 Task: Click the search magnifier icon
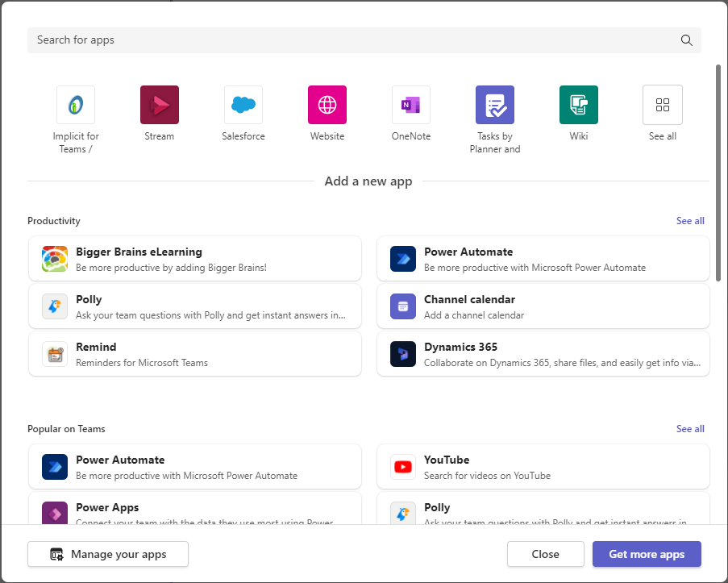point(686,40)
